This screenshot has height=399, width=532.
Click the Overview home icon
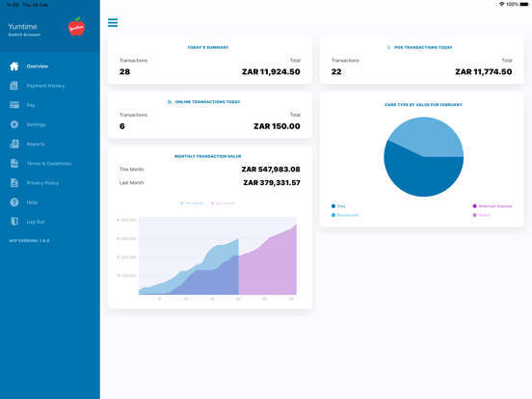pyautogui.click(x=14, y=66)
